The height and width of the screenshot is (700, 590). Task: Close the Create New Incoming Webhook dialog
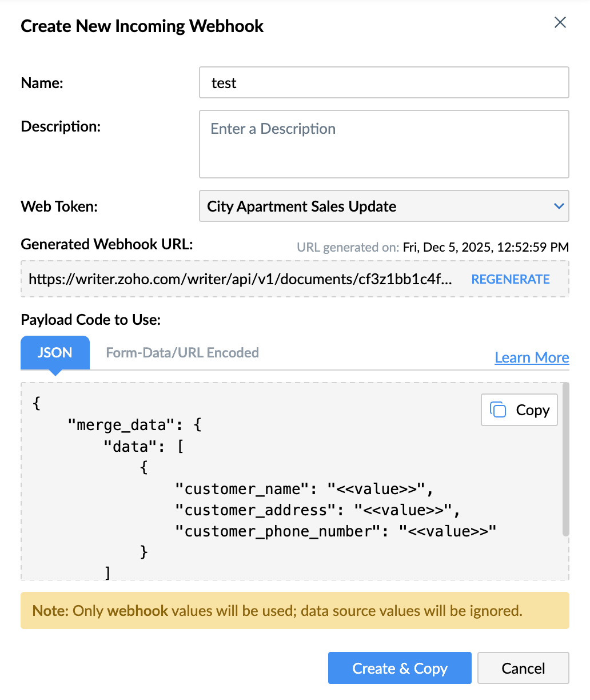[560, 22]
